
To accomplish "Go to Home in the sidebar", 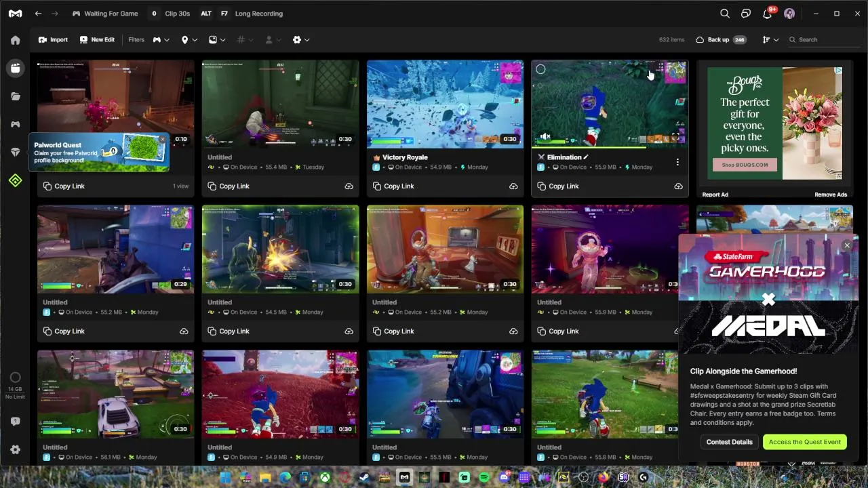I will point(15,40).
